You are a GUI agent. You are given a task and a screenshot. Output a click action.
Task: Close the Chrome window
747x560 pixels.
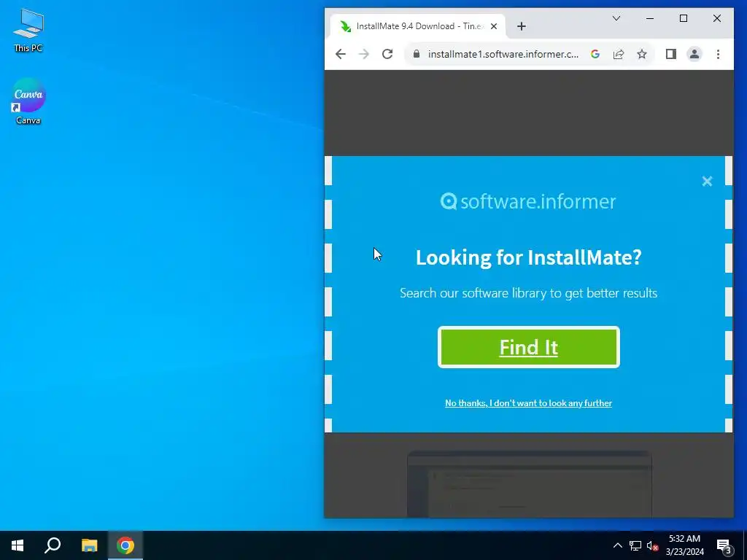(716, 18)
